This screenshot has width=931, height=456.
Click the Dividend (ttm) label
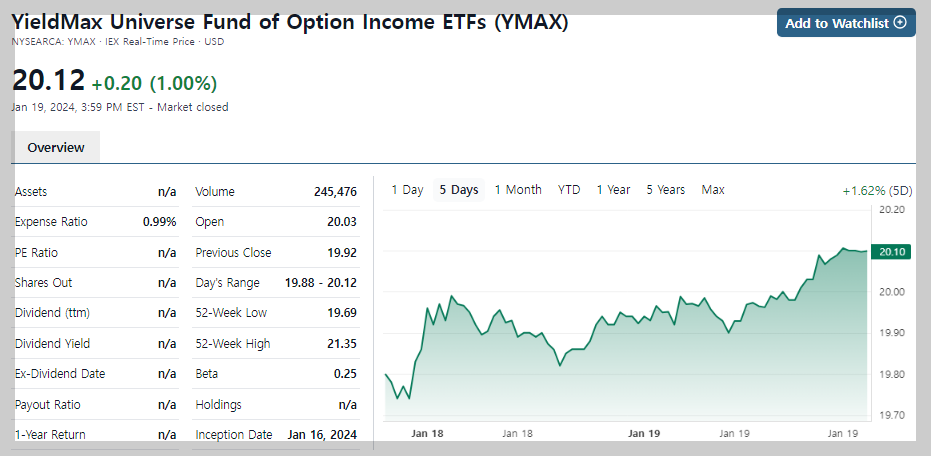pyautogui.click(x=52, y=313)
